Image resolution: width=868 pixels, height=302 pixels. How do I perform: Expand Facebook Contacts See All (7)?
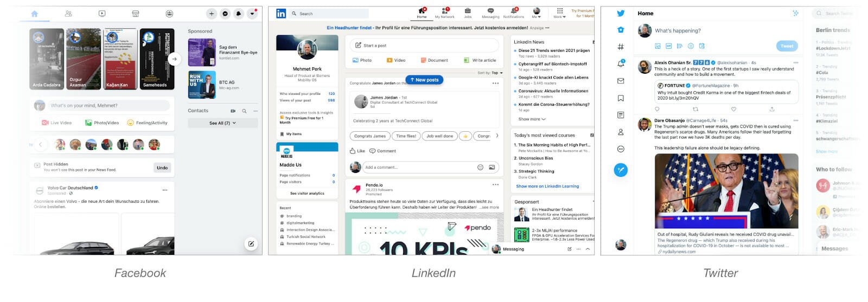click(x=222, y=123)
